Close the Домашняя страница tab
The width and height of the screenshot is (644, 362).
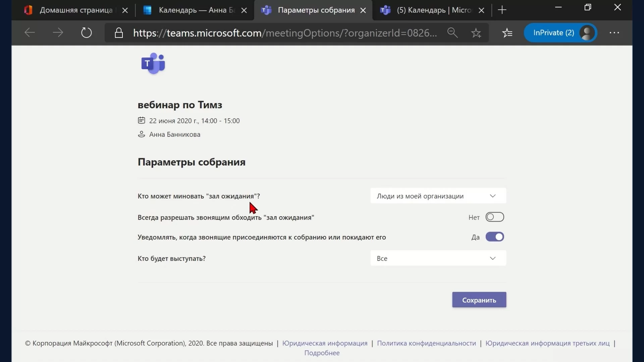coord(125,10)
